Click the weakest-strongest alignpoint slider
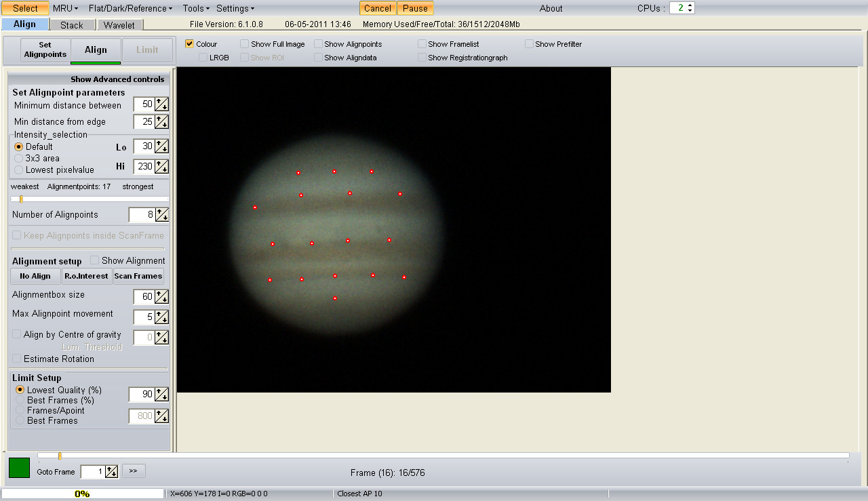 [90, 199]
